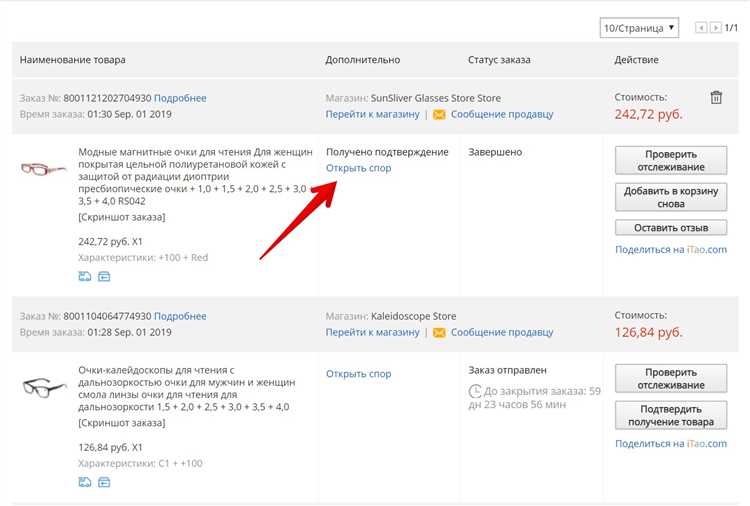Click Подробнее link for order 8001121202704930
750x506 pixels.
pyautogui.click(x=180, y=98)
